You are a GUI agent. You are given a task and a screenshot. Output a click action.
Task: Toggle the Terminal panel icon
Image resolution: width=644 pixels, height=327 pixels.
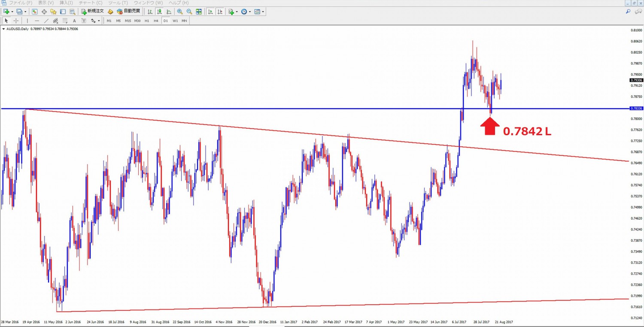pos(63,12)
